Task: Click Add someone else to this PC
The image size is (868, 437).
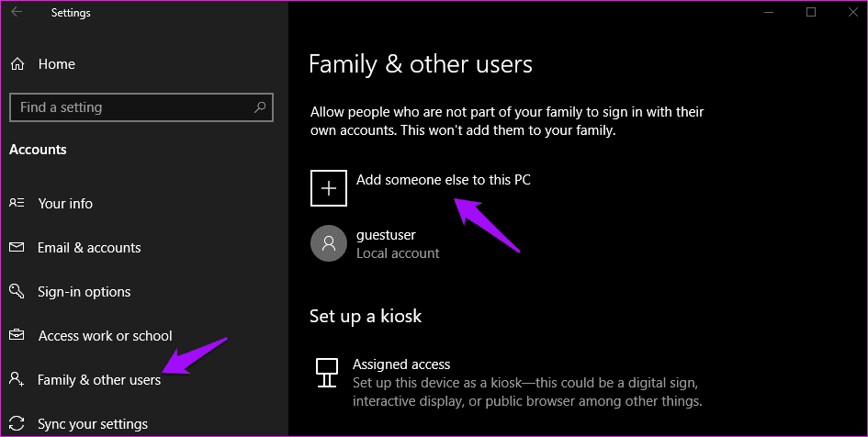Action: coord(444,180)
